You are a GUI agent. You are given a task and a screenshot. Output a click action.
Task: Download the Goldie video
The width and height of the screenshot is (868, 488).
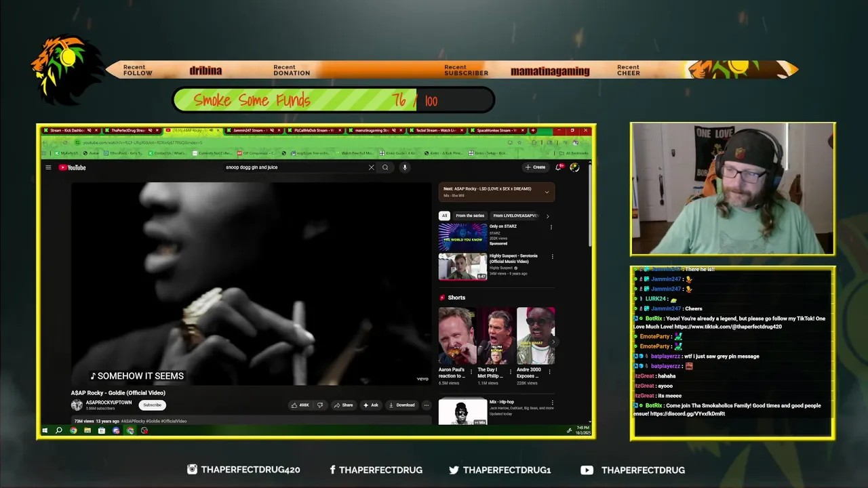click(401, 405)
